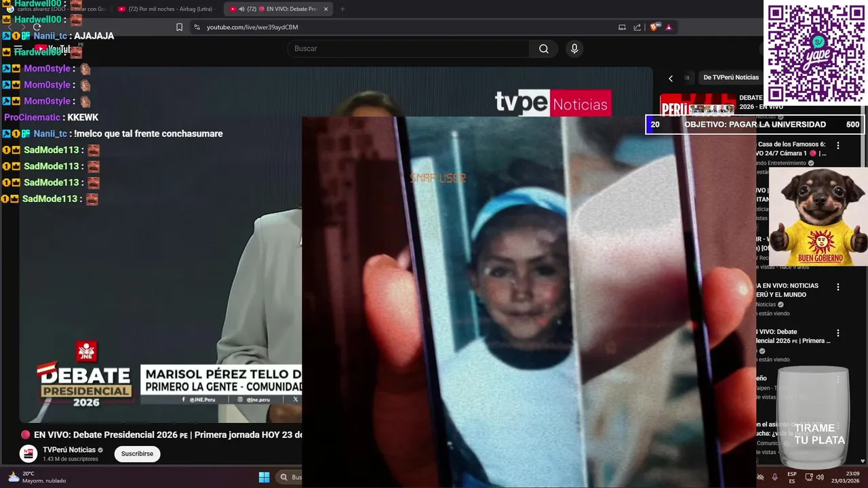Click the first SadMode113 chat message
The height and width of the screenshot is (488, 868).
[x=51, y=150]
